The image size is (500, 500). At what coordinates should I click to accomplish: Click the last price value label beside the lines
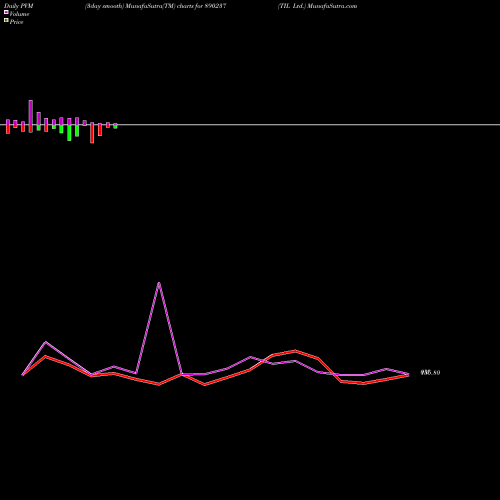tap(430, 373)
